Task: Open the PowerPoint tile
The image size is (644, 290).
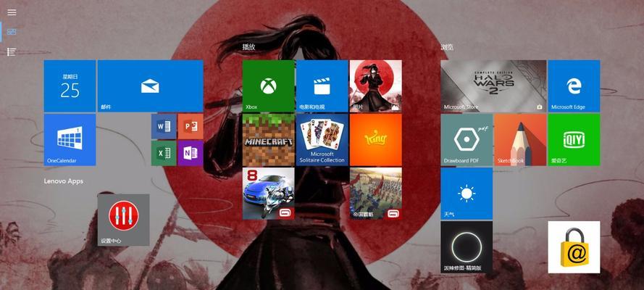Action: click(x=191, y=127)
